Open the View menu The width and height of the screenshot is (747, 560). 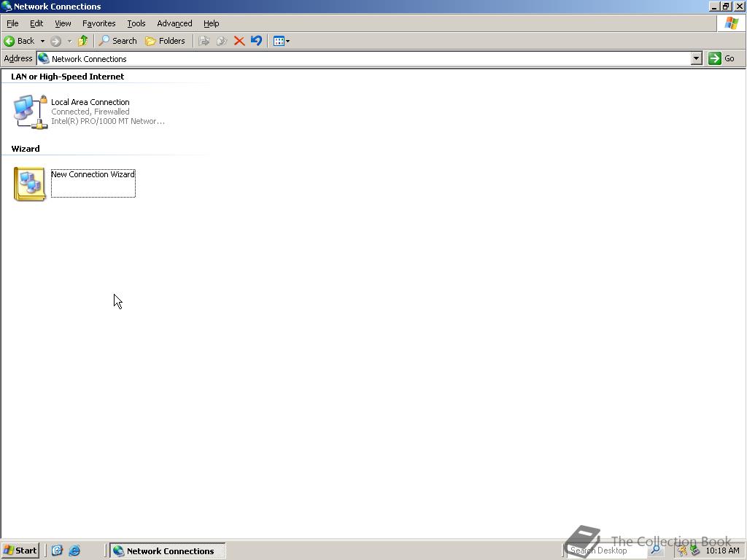tap(63, 23)
